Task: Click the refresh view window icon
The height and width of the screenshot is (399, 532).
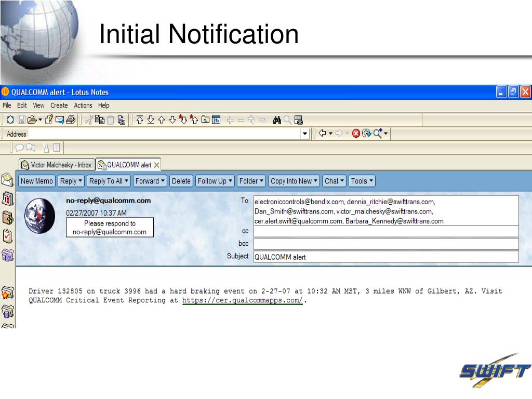Action: 216,120
